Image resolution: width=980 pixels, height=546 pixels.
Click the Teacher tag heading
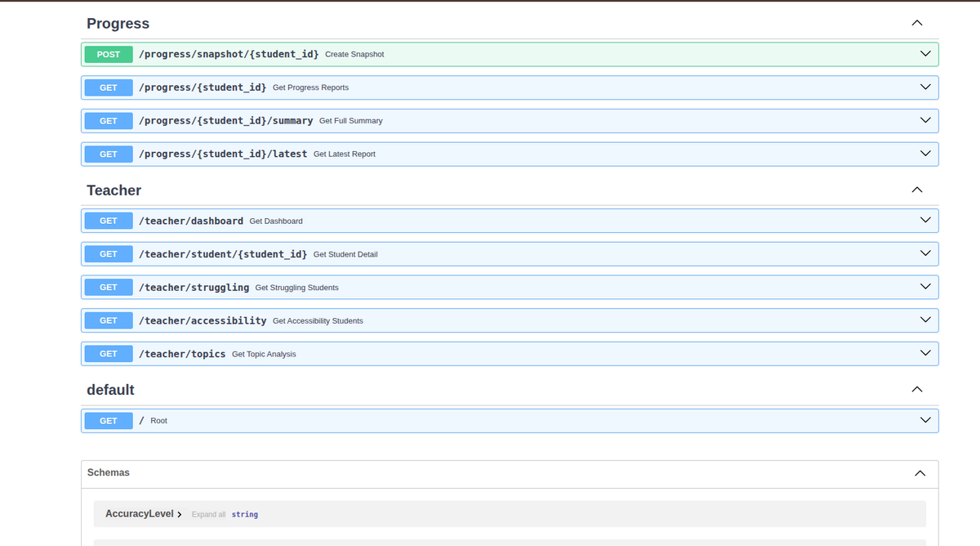click(x=114, y=190)
